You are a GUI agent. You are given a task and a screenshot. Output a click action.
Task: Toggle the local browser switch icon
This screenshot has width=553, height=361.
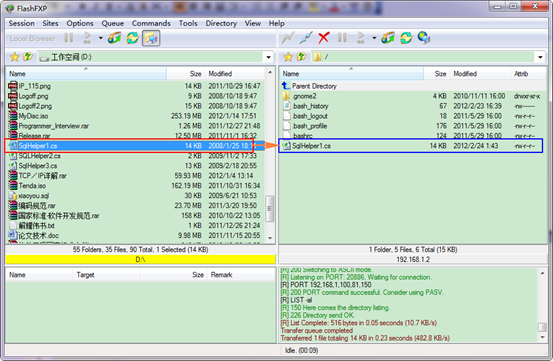(151, 38)
